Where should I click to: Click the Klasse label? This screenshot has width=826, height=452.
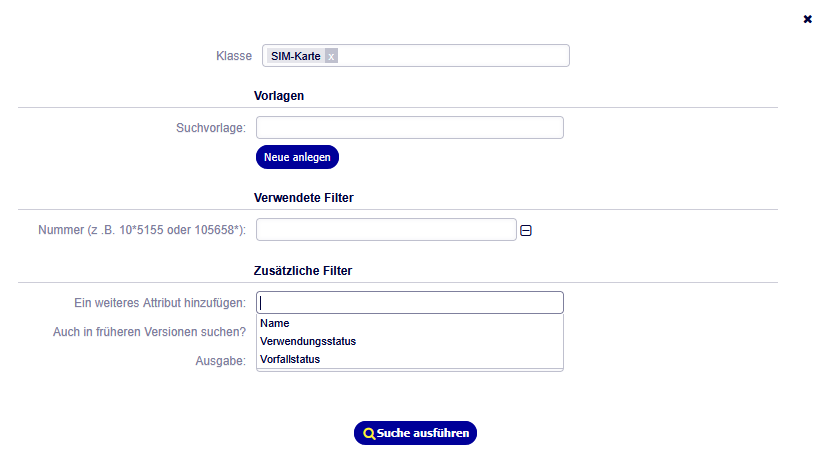point(234,56)
